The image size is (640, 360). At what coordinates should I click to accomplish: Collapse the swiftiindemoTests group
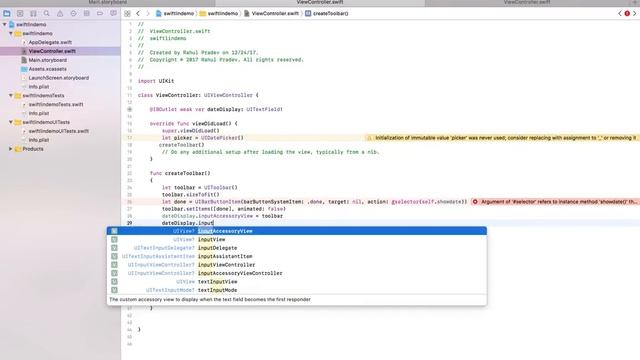[11, 96]
